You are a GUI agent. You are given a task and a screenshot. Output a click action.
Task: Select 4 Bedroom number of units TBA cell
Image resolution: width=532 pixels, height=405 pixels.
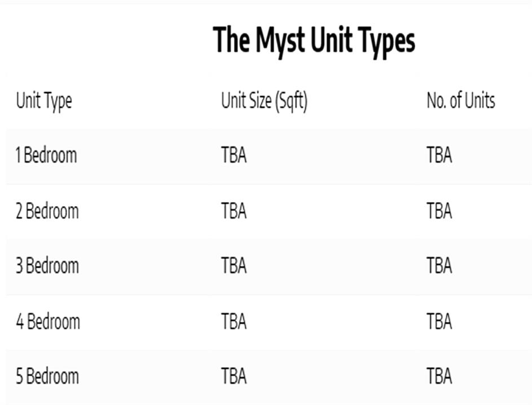(x=439, y=321)
